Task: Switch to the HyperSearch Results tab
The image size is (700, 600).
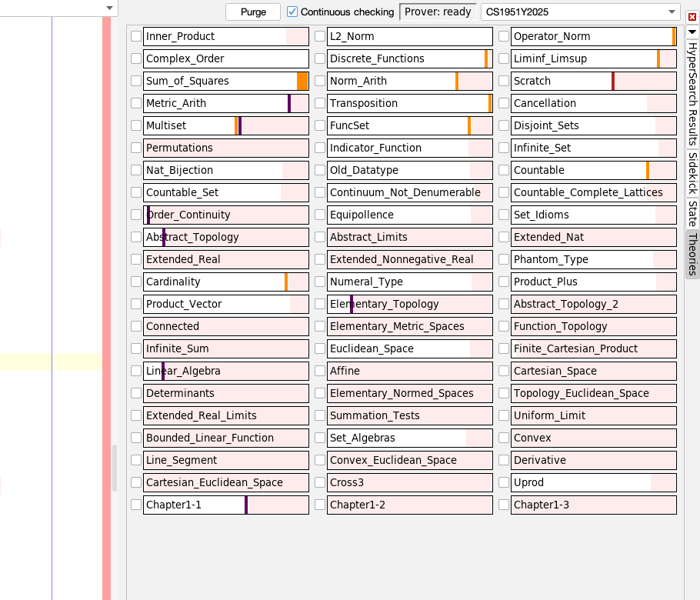Action: 692,94
